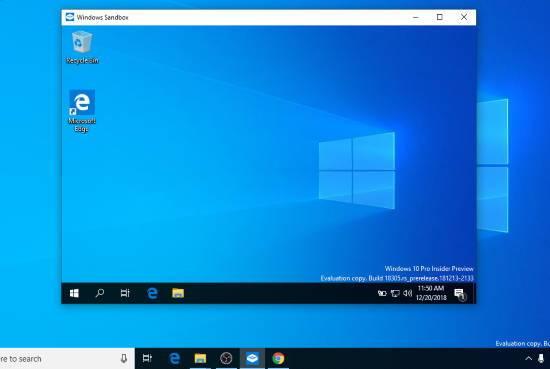The height and width of the screenshot is (369, 550).
Task: Open File Explorer in Sandbox taskbar
Action: 178,293
